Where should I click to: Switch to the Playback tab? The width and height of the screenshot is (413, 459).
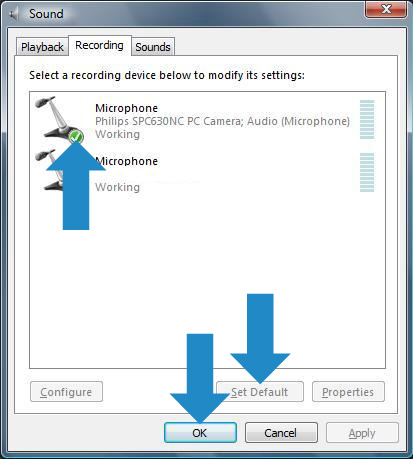42,47
